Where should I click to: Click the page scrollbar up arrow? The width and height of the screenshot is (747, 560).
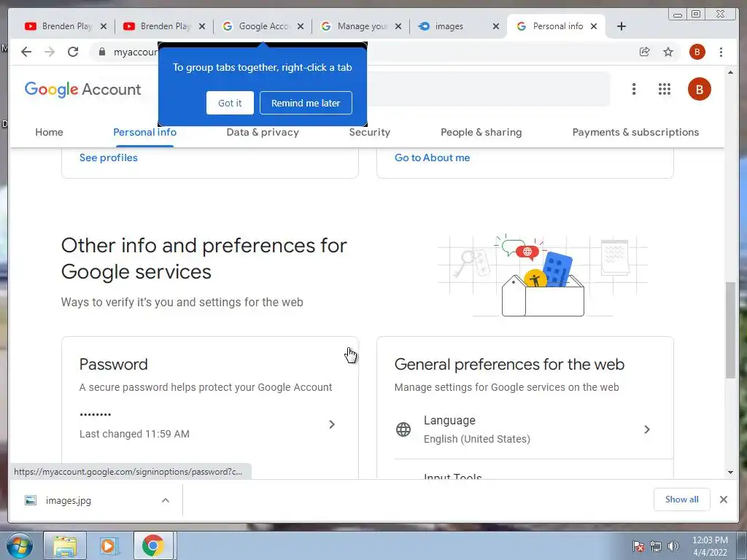[730, 72]
